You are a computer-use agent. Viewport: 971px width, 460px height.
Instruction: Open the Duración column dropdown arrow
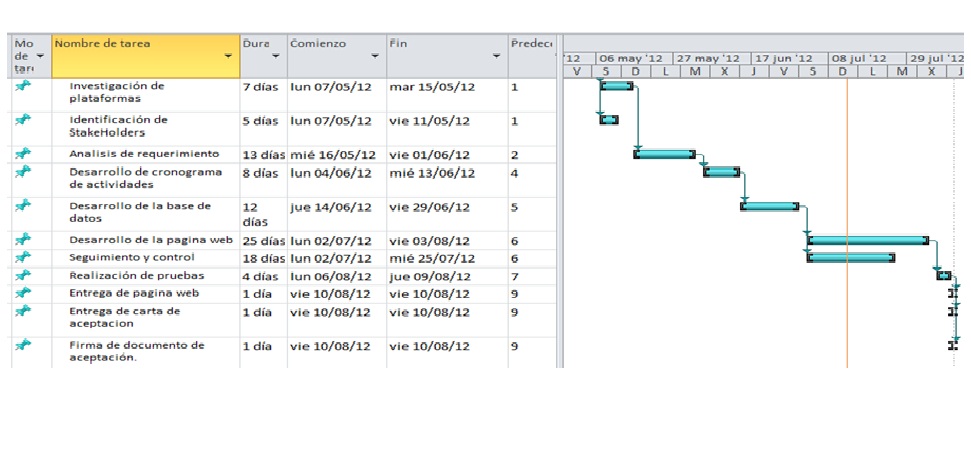(276, 56)
